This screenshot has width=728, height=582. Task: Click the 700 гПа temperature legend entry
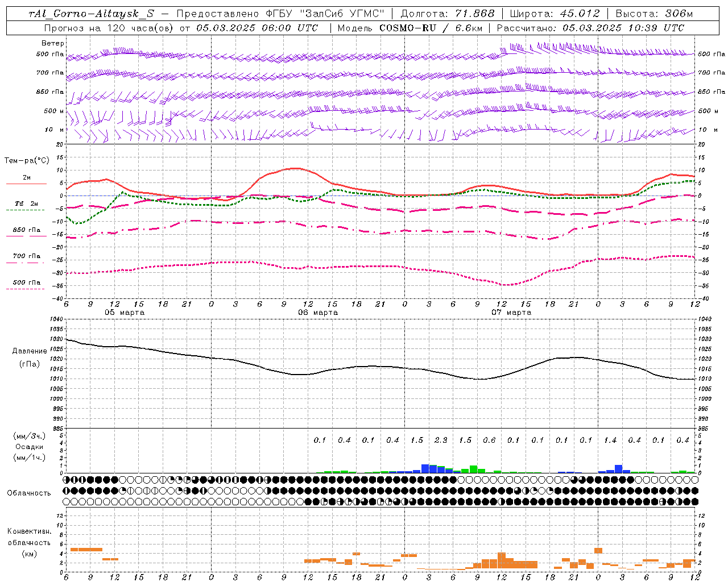(26, 256)
